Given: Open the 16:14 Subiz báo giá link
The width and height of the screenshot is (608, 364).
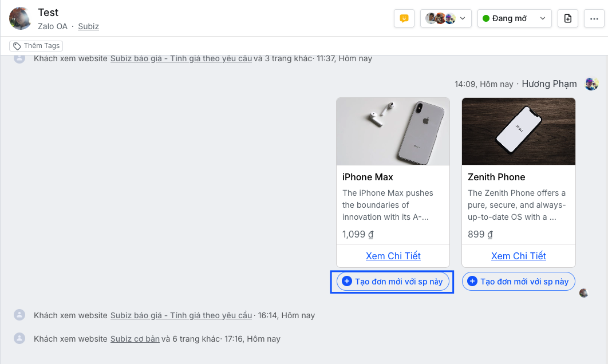Looking at the screenshot, I should tap(181, 315).
